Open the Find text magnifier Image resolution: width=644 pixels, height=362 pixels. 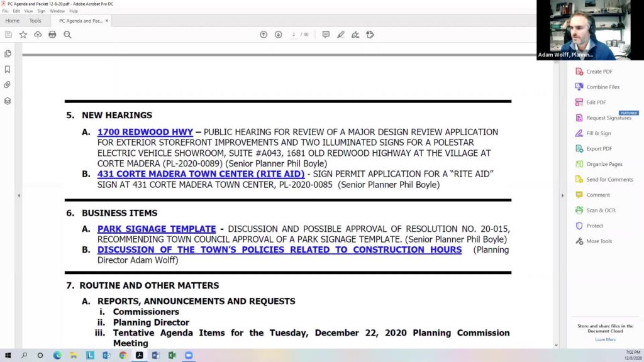tap(67, 35)
